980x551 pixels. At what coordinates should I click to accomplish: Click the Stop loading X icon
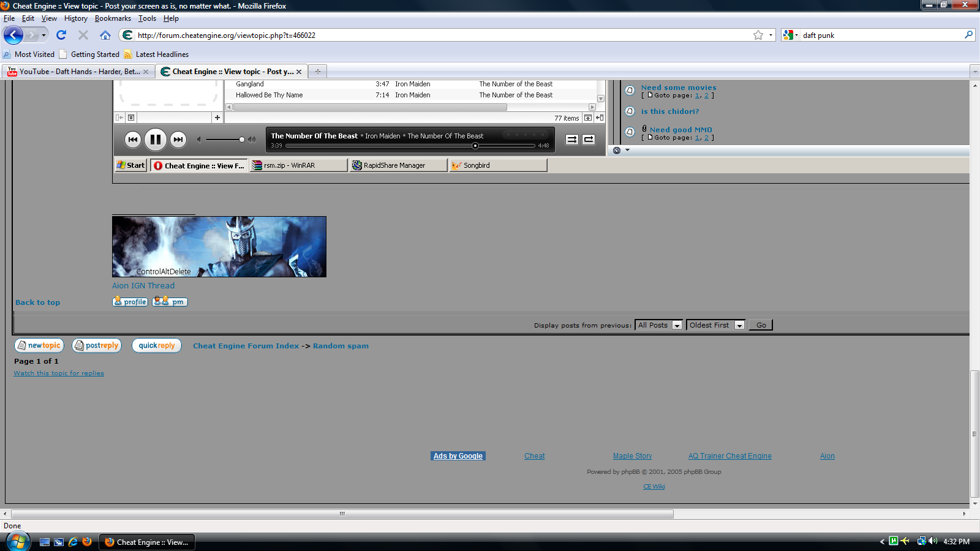coord(83,35)
